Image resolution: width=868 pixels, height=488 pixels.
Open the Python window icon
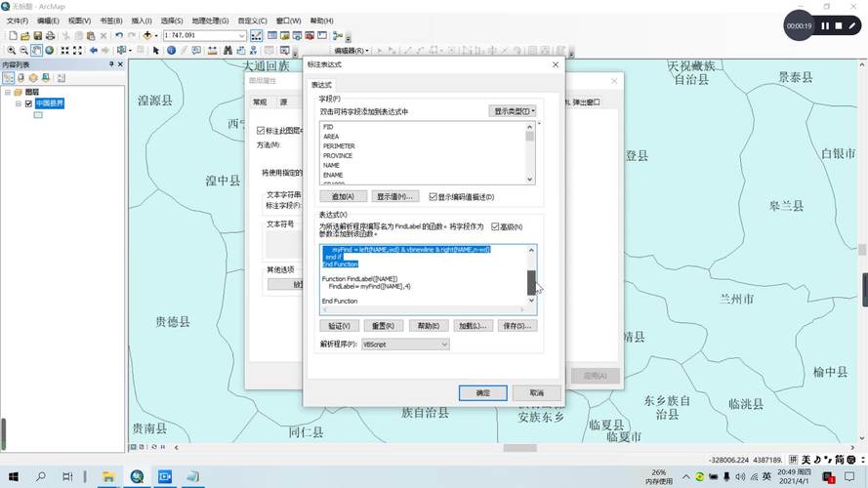coord(322,36)
